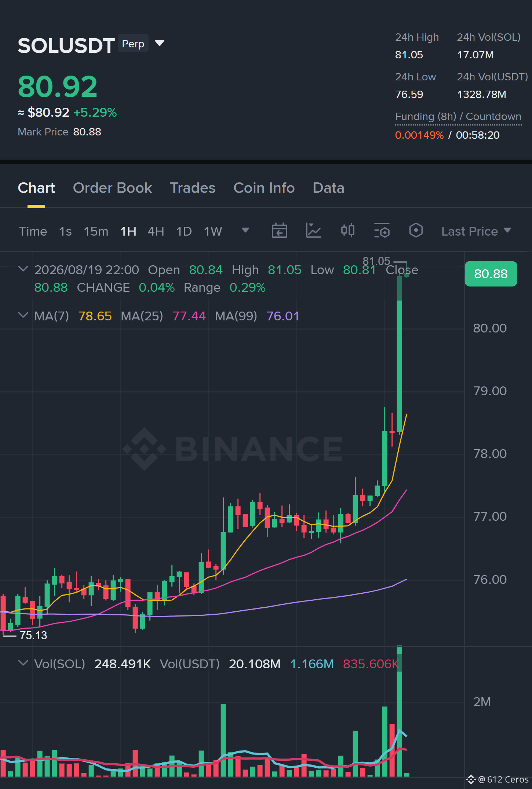Expand the SOLUSDT pair selector arrow
Screen dimensions: 532x789
[160, 43]
